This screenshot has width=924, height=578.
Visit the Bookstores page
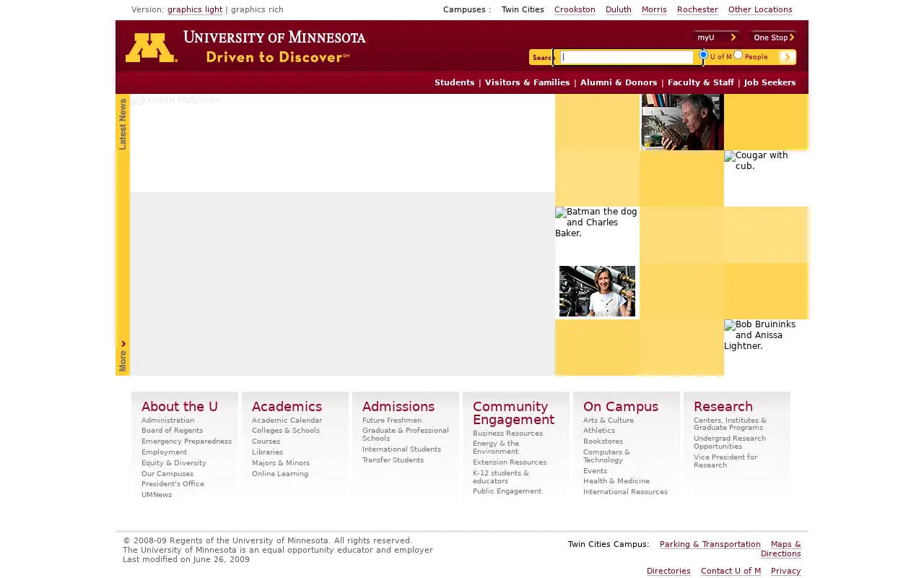603,441
